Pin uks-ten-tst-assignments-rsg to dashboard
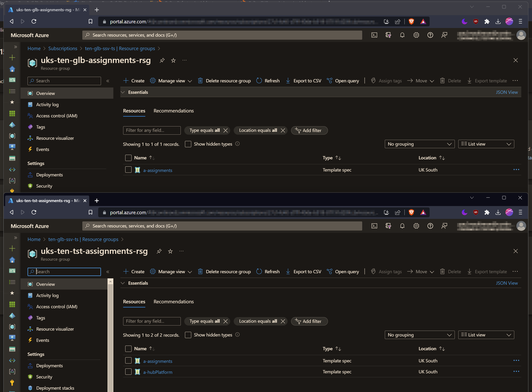 (x=159, y=251)
